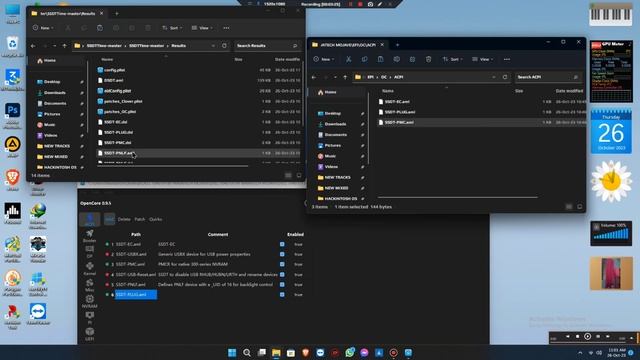Open the NVRAM section in OpenCore sidebar
The width and height of the screenshot is (640, 360).
tap(89, 301)
